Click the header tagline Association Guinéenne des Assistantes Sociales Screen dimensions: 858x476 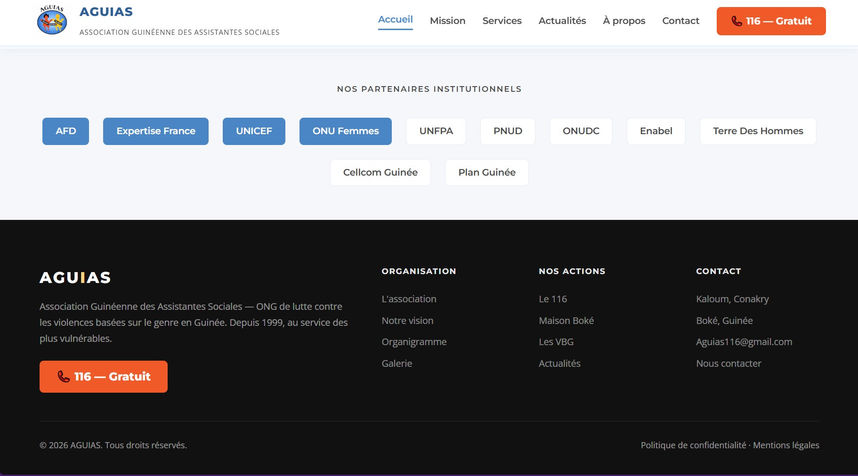click(179, 32)
